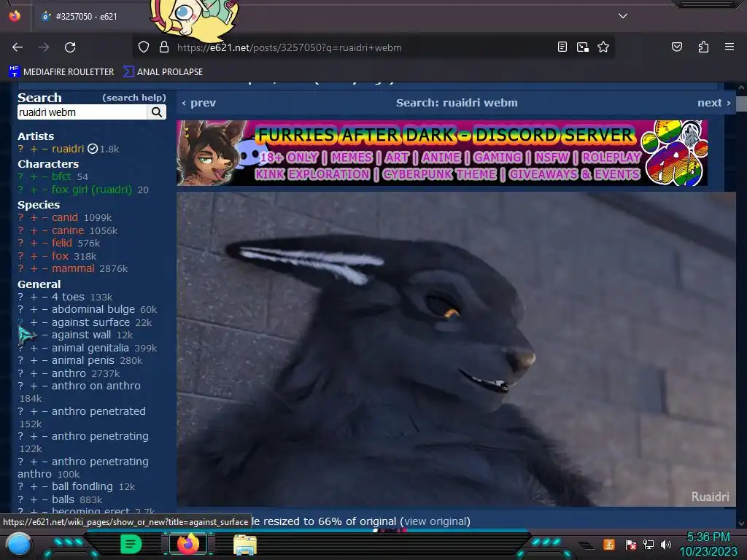Reload the current e621 page
Image resolution: width=747 pixels, height=560 pixels.
click(70, 47)
